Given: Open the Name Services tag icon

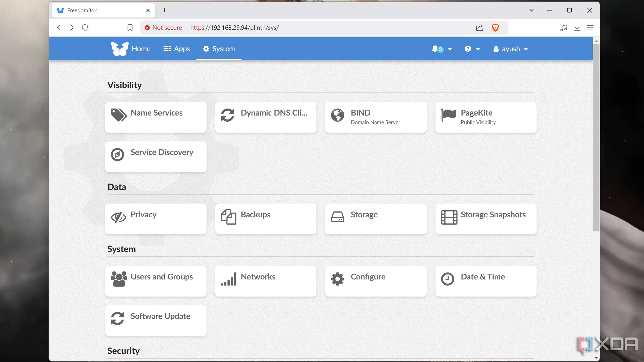Looking at the screenshot, I should [119, 115].
